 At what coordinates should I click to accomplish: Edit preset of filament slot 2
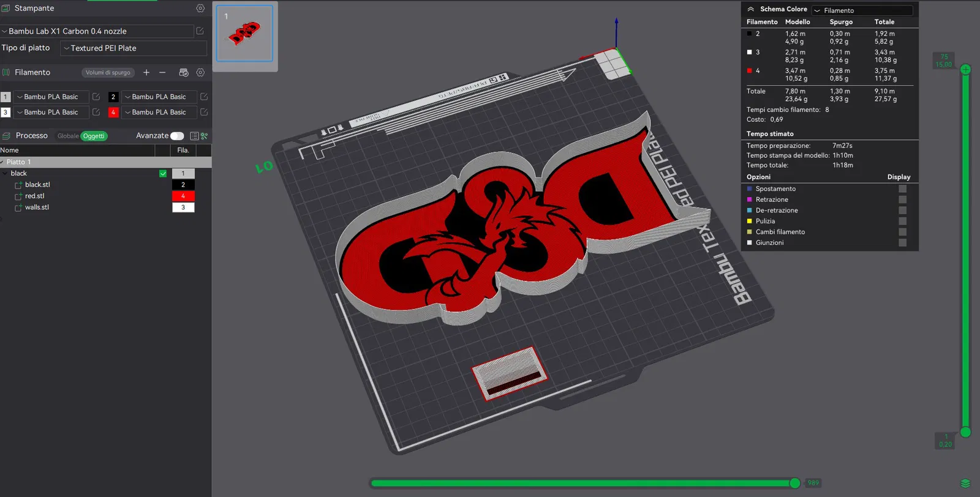(204, 97)
